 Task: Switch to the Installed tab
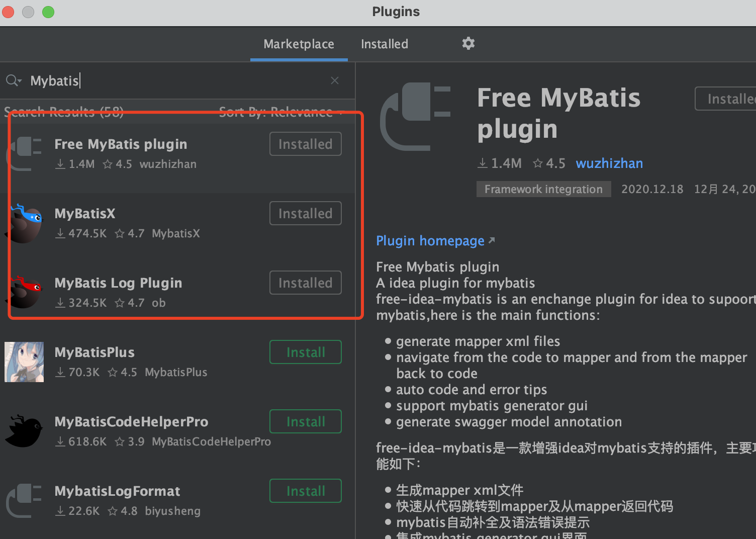(x=384, y=44)
